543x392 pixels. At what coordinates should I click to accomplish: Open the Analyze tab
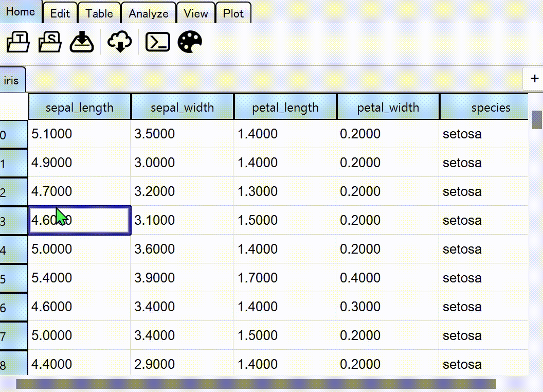(148, 14)
